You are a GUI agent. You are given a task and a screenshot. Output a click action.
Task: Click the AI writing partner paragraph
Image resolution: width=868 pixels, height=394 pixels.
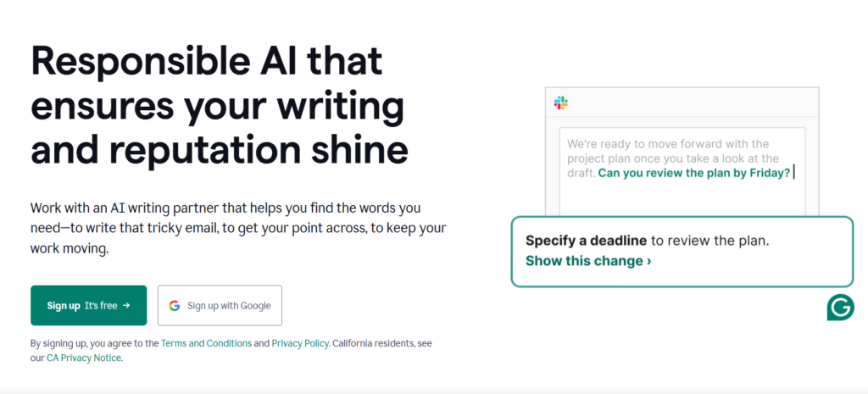click(238, 229)
